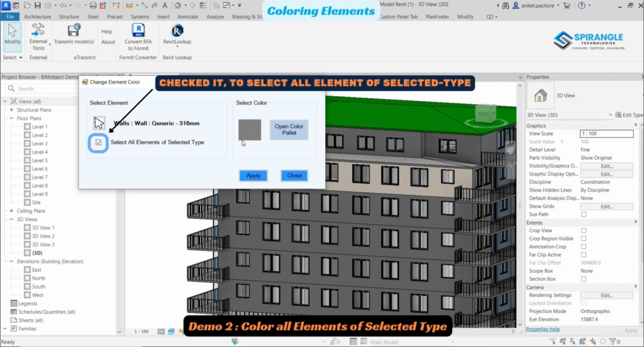The height and width of the screenshot is (347, 644).
Task: Run Convert RFA to FormIt
Action: click(138, 36)
